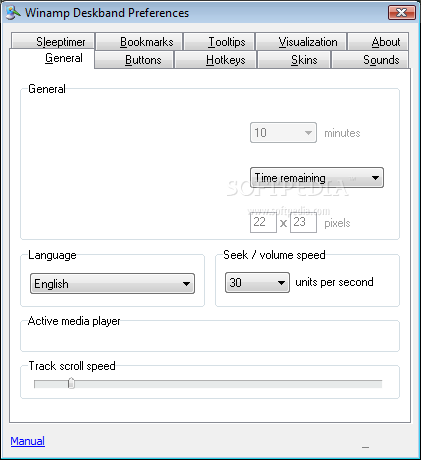The image size is (421, 460).
Task: Select the Tooltips tab
Action: pos(220,41)
